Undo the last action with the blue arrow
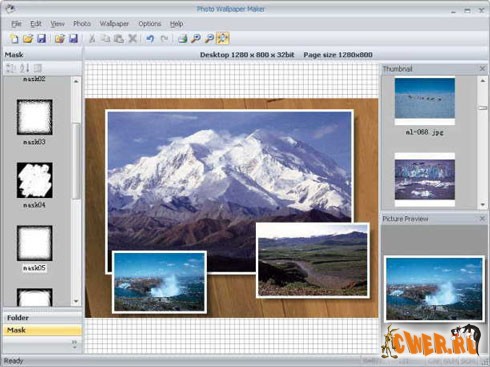This screenshot has width=490, height=367. [150, 39]
